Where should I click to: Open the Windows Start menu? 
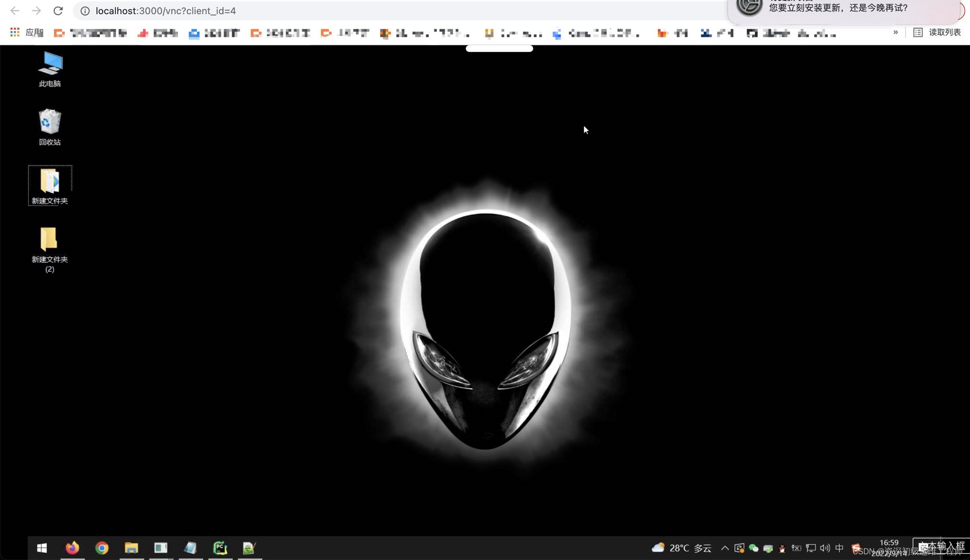[x=42, y=548]
